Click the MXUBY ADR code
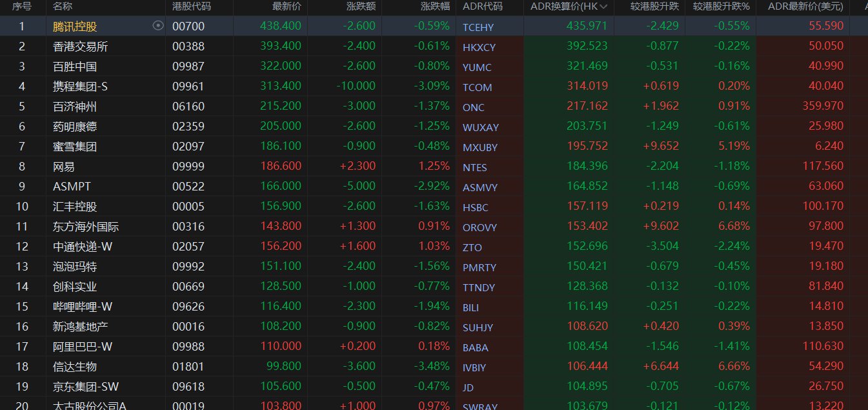The height and width of the screenshot is (410, 868). (x=480, y=147)
